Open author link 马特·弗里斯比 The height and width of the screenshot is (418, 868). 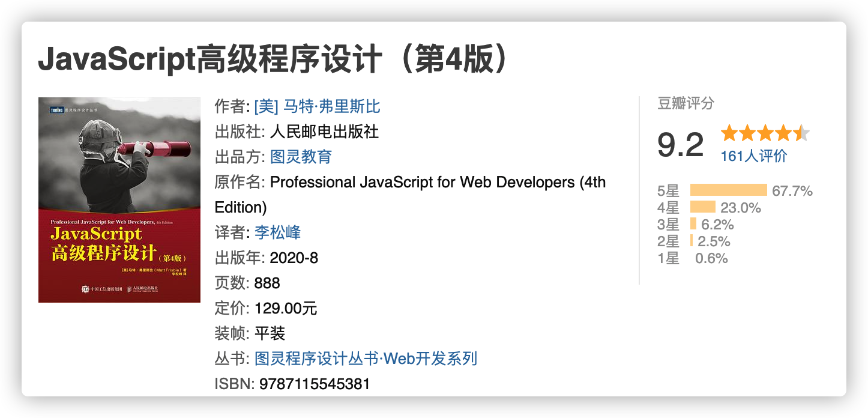pos(318,106)
